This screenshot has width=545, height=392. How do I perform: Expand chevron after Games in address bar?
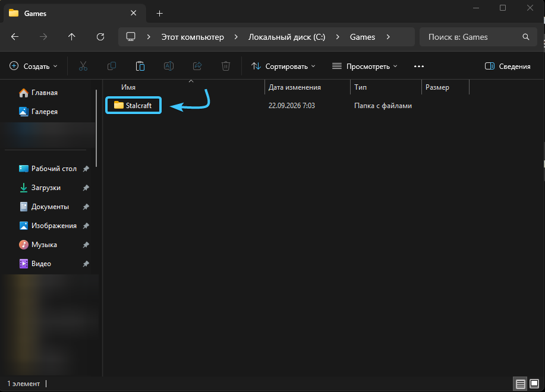[388, 37]
